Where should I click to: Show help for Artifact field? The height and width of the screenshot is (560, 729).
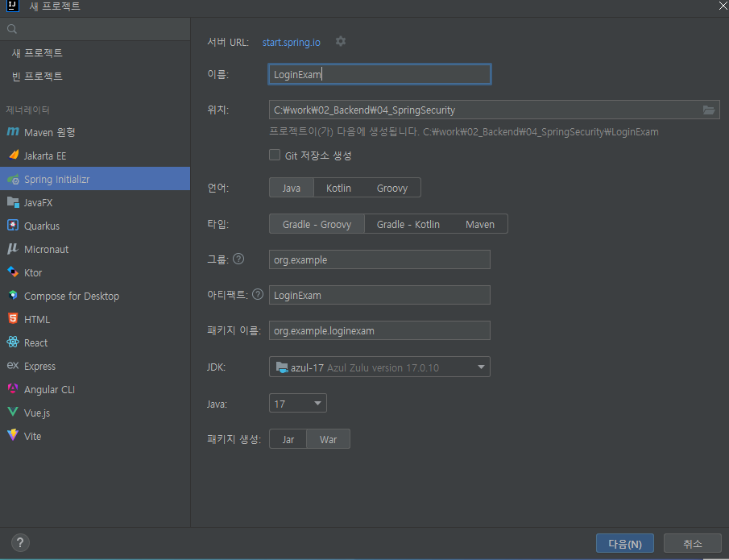click(x=258, y=294)
